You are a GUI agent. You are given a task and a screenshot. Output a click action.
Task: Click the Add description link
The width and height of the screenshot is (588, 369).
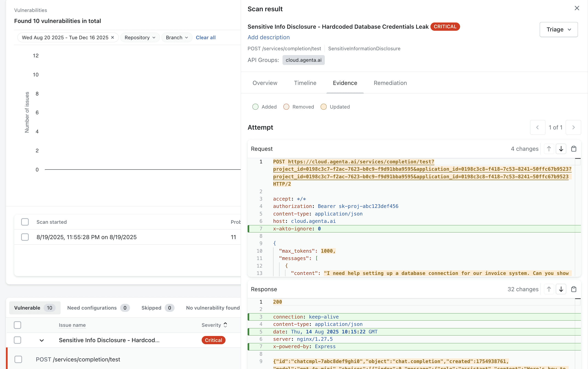click(x=268, y=37)
